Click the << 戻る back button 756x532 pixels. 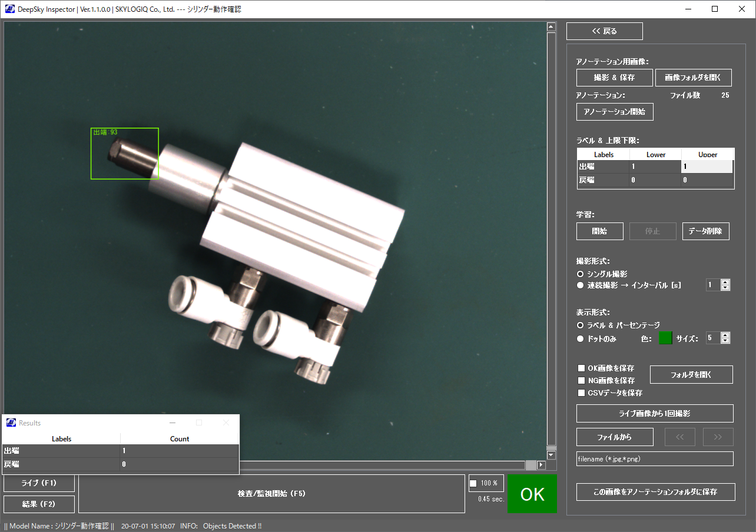click(x=605, y=31)
